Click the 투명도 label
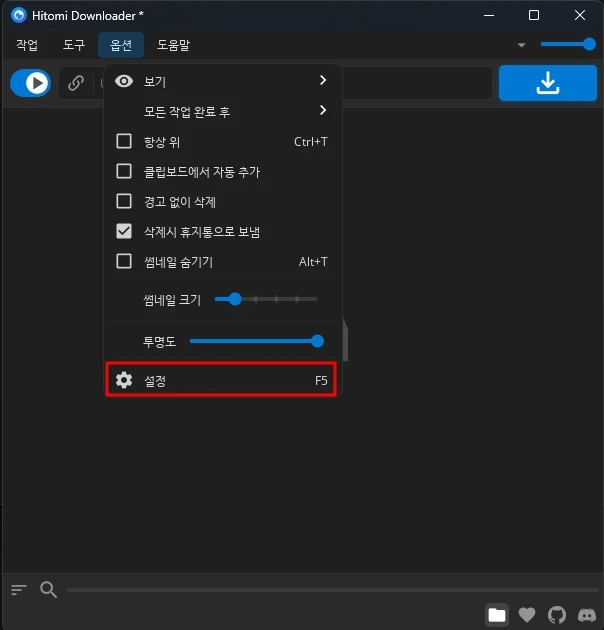Image resolution: width=604 pixels, height=630 pixels. (160, 342)
